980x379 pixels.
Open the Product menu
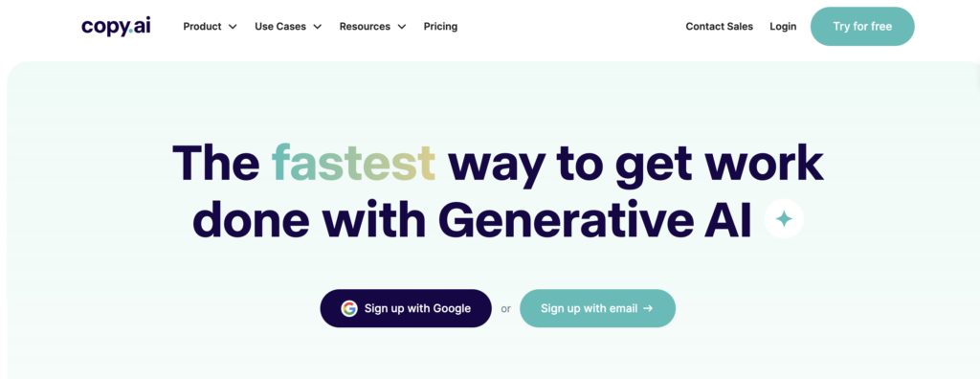[x=210, y=26]
